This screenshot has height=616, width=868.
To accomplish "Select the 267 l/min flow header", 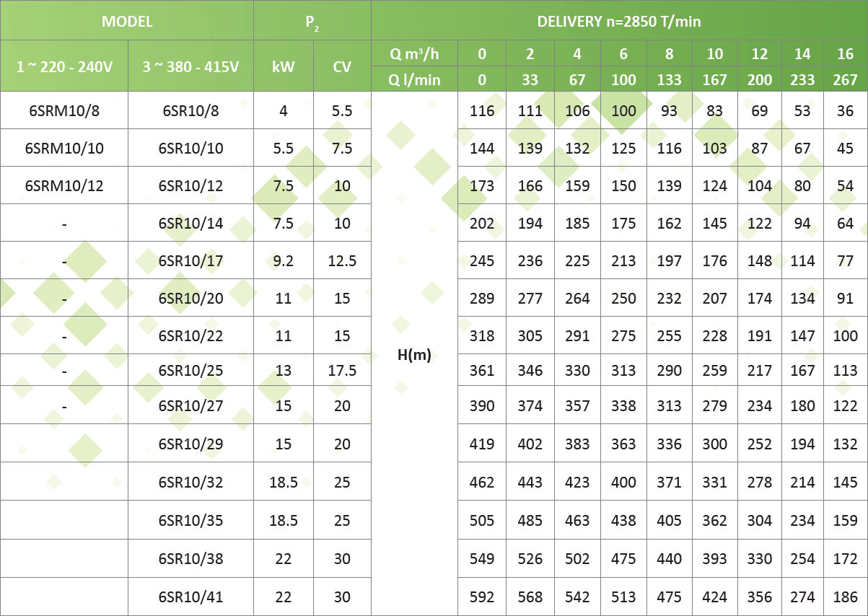I will (x=845, y=79).
